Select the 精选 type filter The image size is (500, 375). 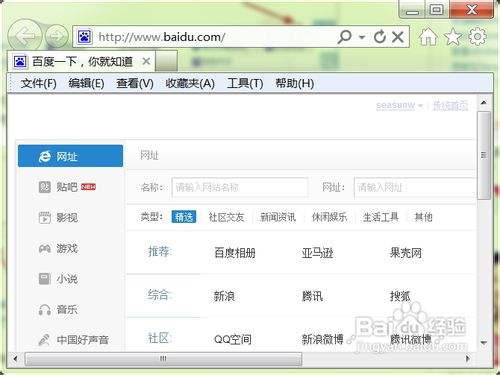click(x=184, y=217)
